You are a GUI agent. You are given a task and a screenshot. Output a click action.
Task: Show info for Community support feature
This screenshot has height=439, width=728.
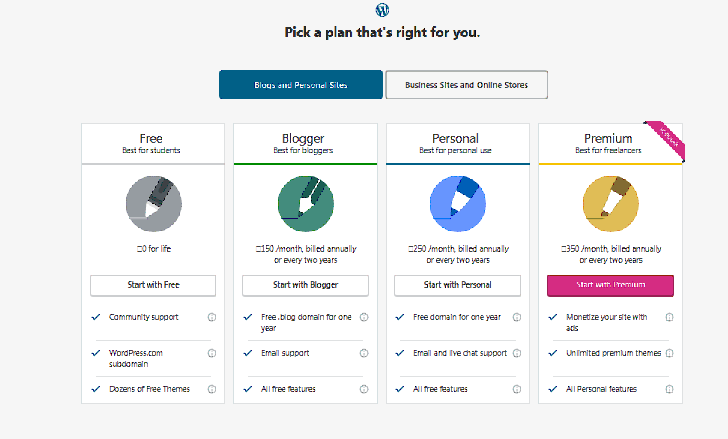click(212, 317)
